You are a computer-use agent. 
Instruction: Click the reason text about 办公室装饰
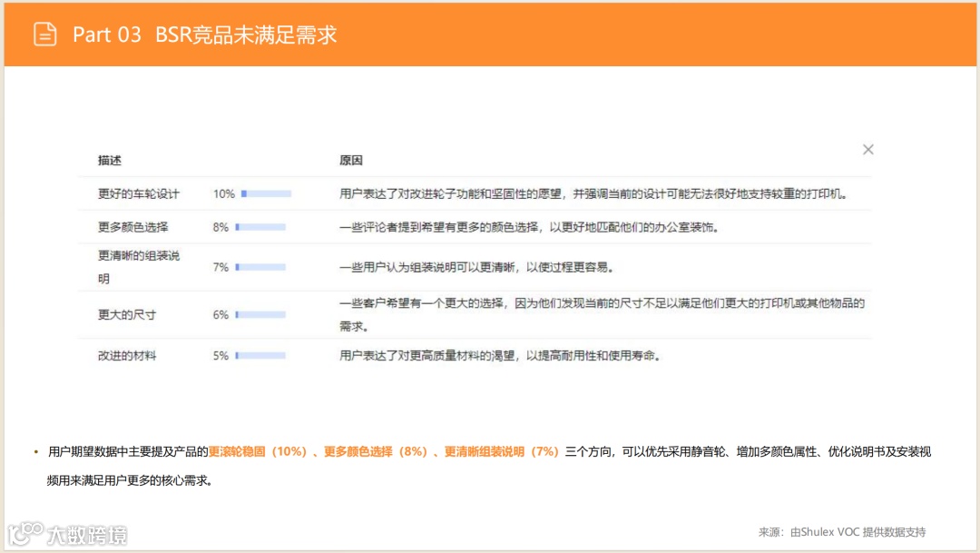[529, 227]
